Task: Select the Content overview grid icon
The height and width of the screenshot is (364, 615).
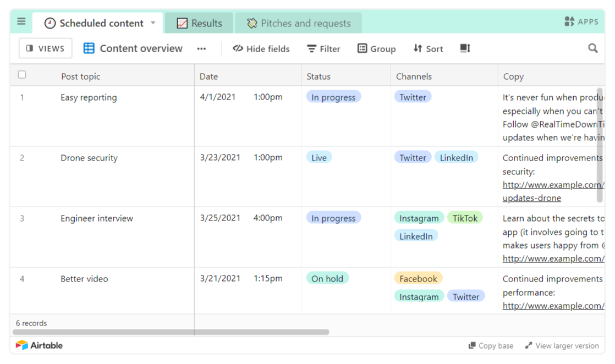Action: (89, 48)
